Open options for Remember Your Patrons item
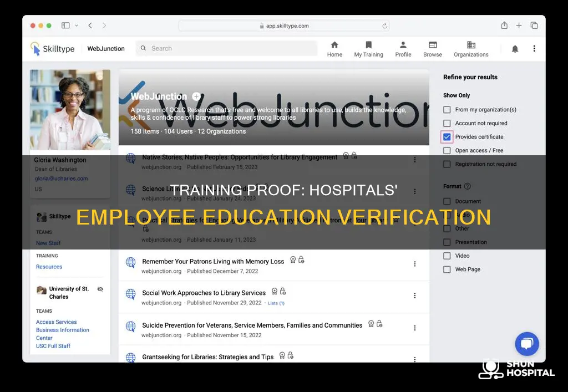The width and height of the screenshot is (568, 392). coord(415,264)
